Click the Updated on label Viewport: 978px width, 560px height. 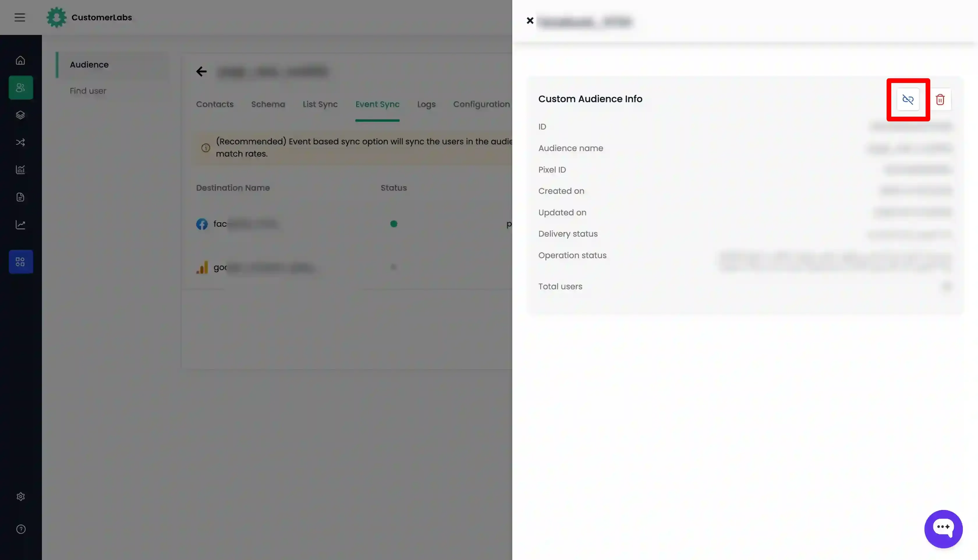click(x=562, y=213)
